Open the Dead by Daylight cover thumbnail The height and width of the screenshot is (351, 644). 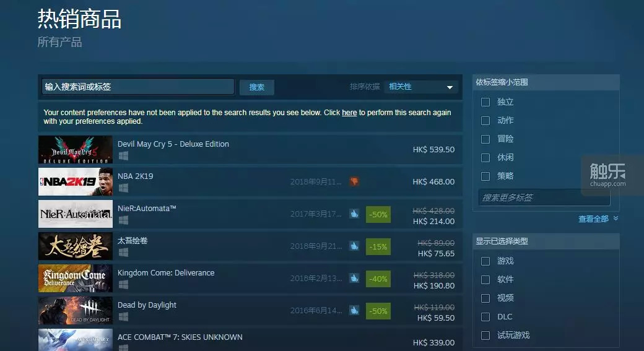(75, 310)
